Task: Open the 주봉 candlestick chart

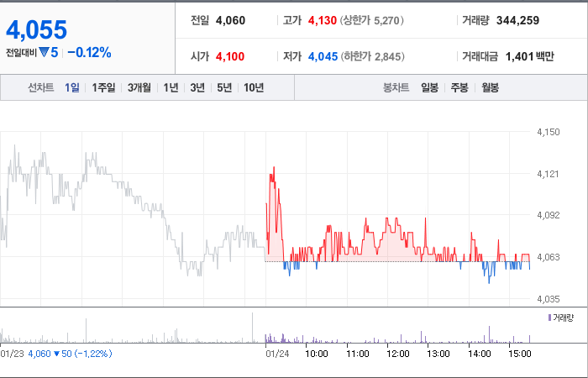Action: (459, 87)
